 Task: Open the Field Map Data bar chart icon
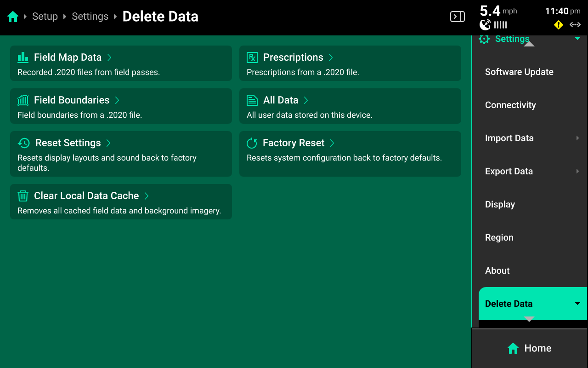[23, 57]
